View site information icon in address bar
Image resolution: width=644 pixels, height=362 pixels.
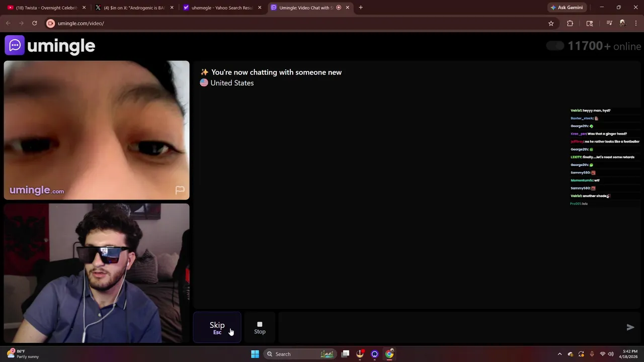[x=50, y=23]
